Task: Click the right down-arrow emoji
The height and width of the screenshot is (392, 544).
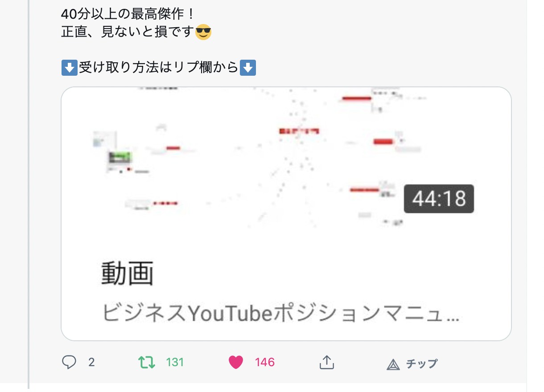Action: pyautogui.click(x=247, y=68)
